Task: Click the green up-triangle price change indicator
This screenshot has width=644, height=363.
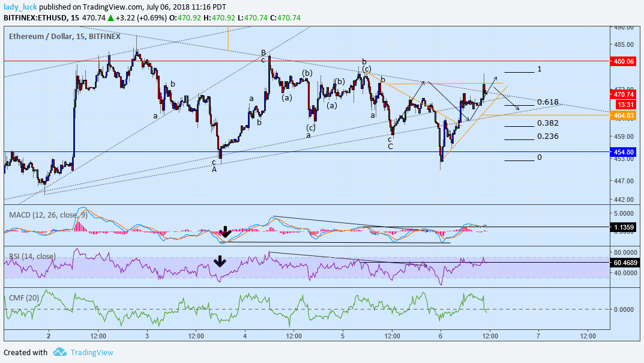Action: [110, 18]
